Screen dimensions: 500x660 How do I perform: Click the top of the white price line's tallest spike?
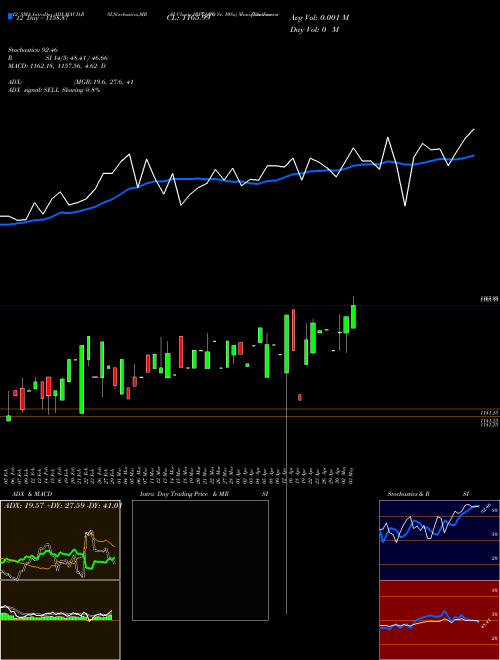[388, 138]
